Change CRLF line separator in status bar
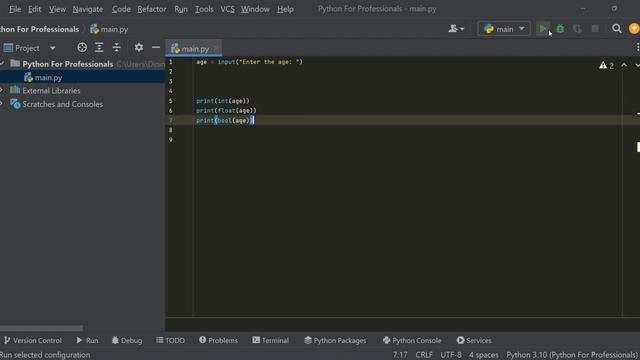Image resolution: width=640 pixels, height=360 pixels. click(424, 355)
